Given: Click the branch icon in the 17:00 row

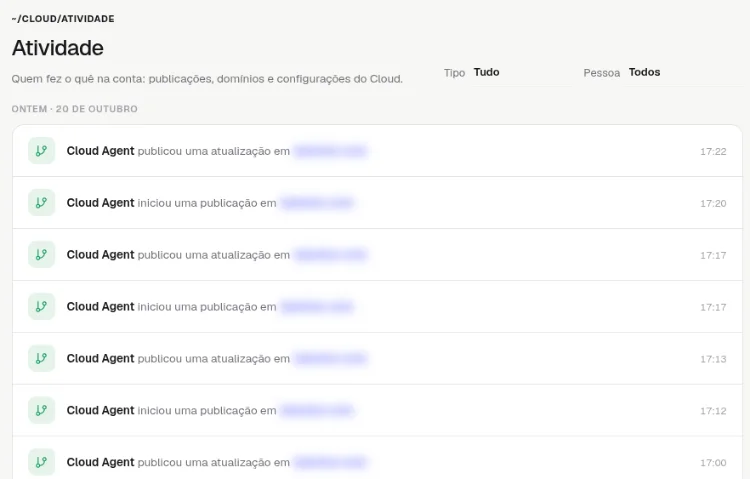Looking at the screenshot, I should pyautogui.click(x=42, y=462).
